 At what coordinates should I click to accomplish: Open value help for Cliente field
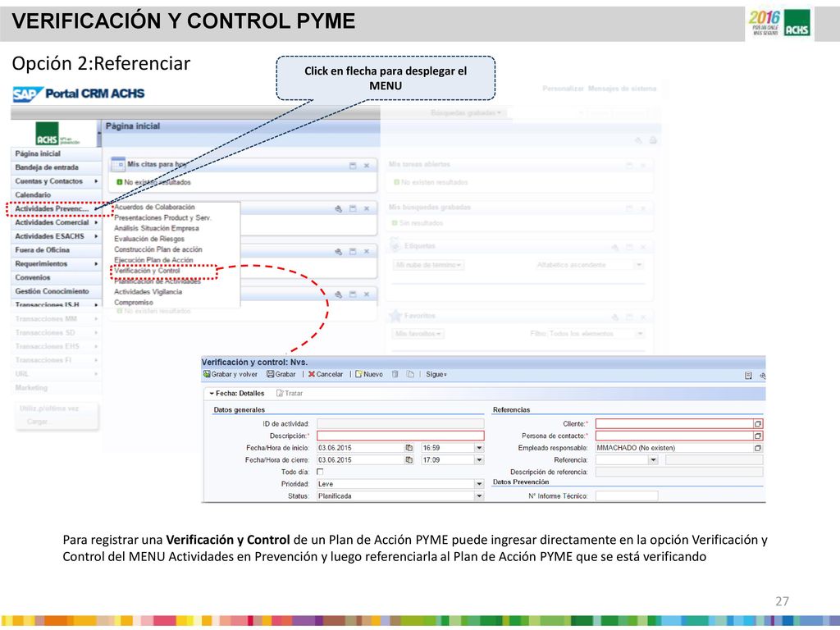tap(758, 424)
